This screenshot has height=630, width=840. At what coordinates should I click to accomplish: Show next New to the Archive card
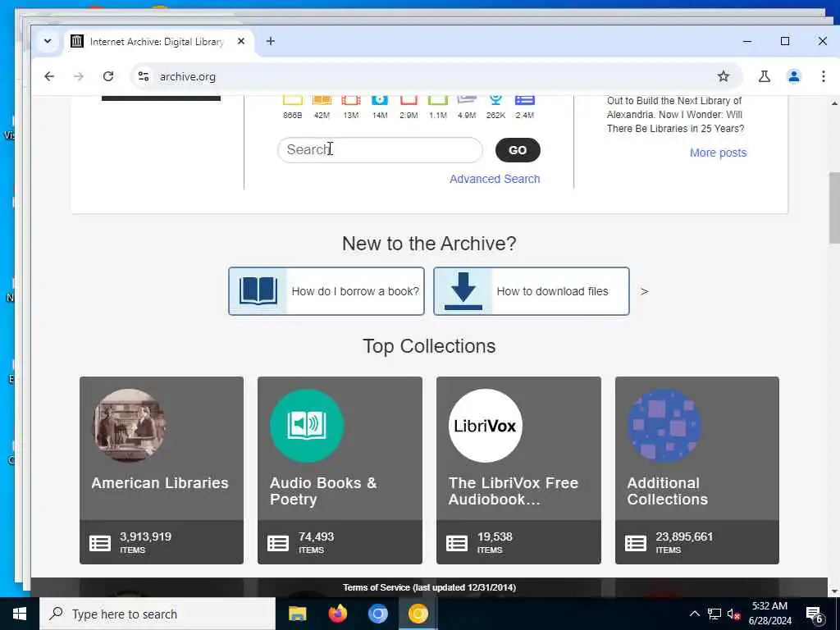click(645, 291)
